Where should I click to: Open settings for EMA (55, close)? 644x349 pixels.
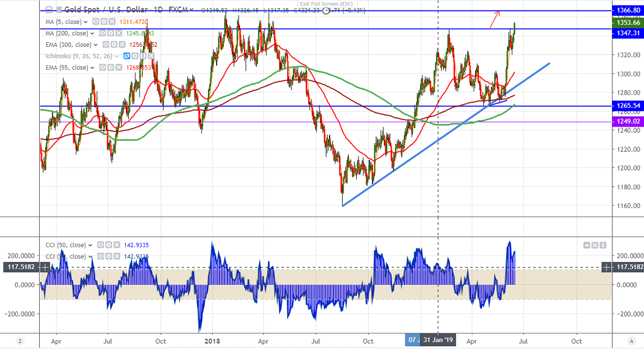click(x=110, y=67)
